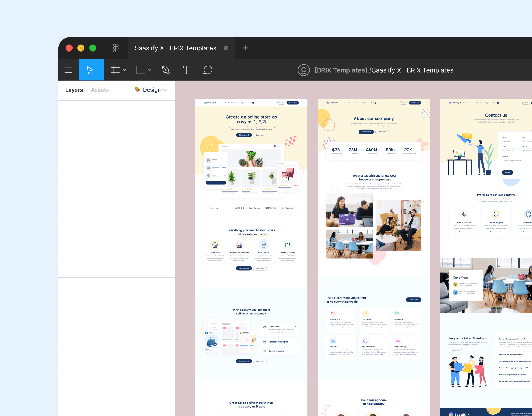This screenshot has width=532, height=416.
Task: Click the account avatar in the toolbar
Action: coord(304,70)
